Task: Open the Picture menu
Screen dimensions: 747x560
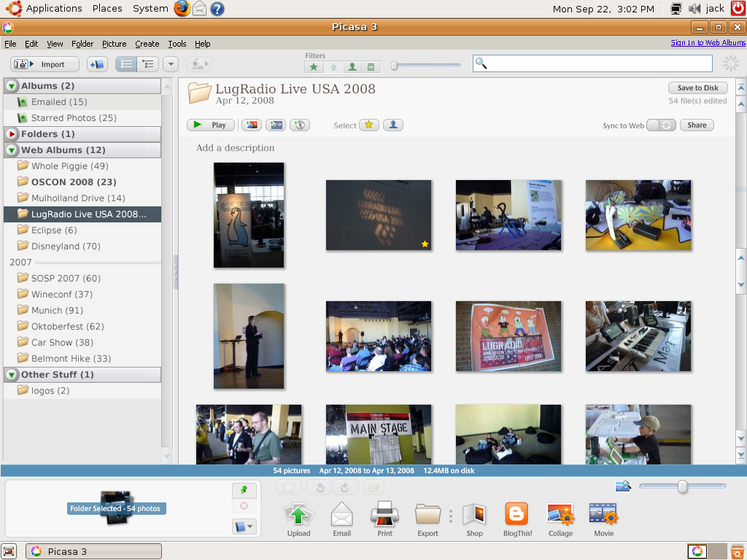Action: point(114,44)
